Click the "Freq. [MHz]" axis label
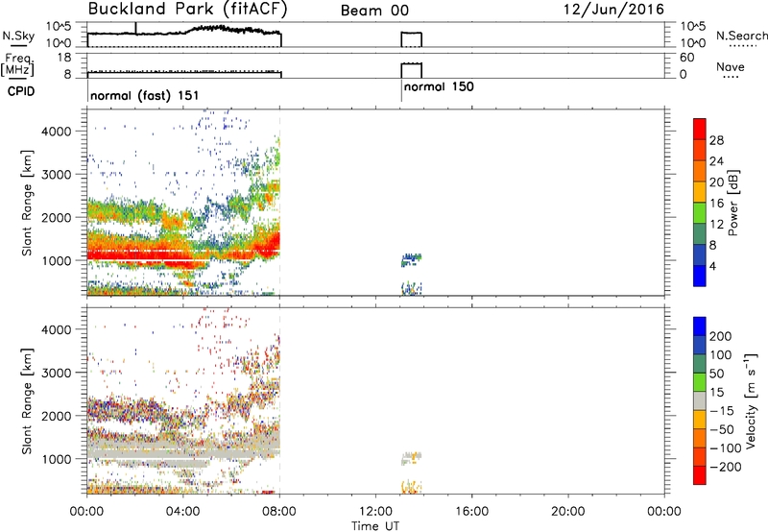The image size is (768, 532). point(17,64)
